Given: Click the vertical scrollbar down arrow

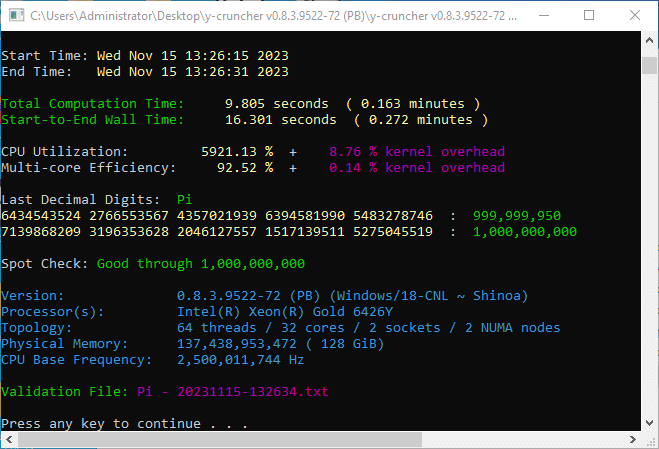Looking at the screenshot, I should point(649,423).
